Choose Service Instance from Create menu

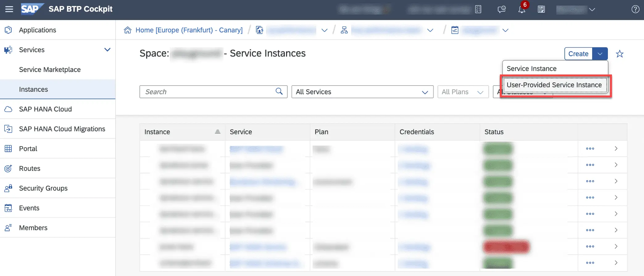tap(531, 69)
